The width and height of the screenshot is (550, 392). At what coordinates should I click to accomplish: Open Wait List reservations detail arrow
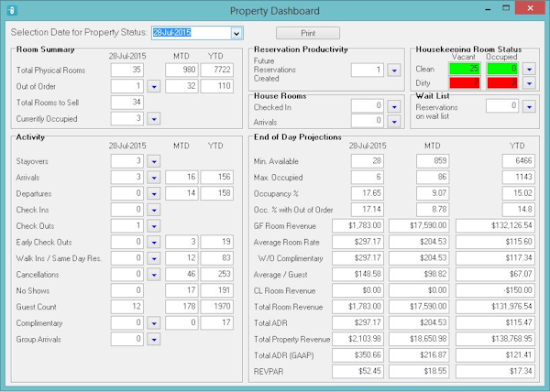(x=528, y=106)
